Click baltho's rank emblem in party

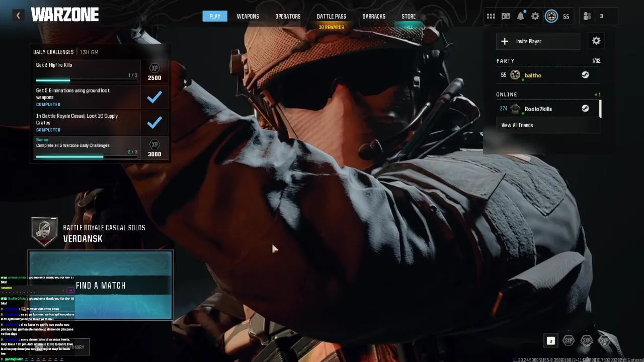[515, 75]
